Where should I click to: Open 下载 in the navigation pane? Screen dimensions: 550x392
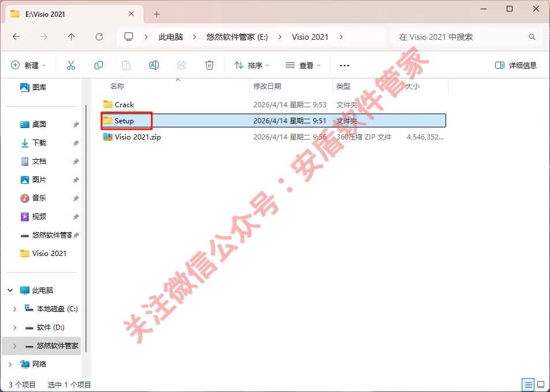click(39, 142)
